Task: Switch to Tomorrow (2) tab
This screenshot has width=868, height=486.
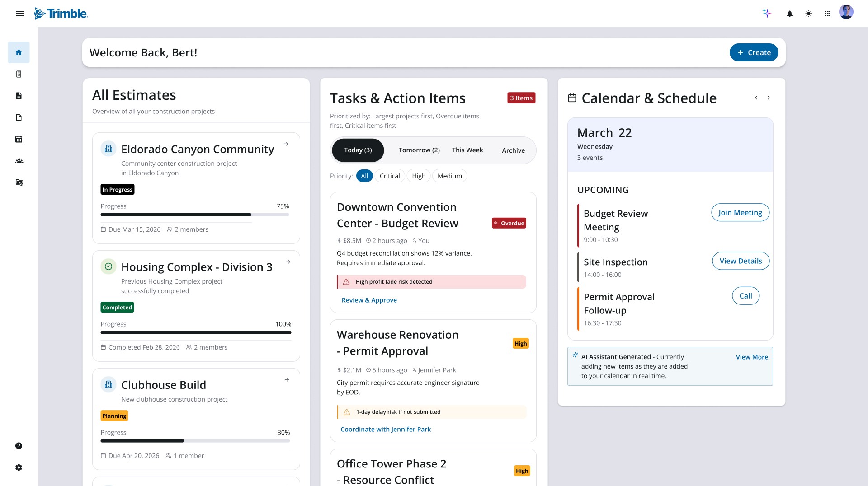Action: tap(419, 150)
